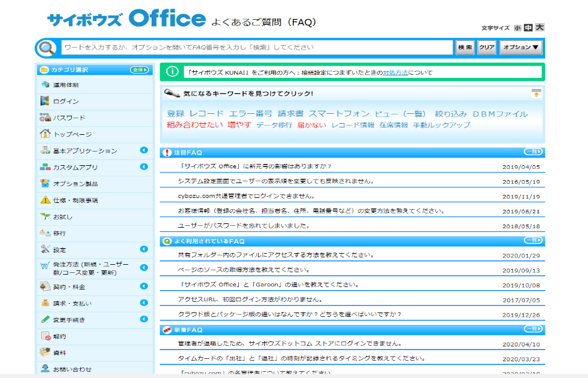This screenshot has height=378, width=588.
Task: Click the トップページ house icon
Action: (x=45, y=134)
